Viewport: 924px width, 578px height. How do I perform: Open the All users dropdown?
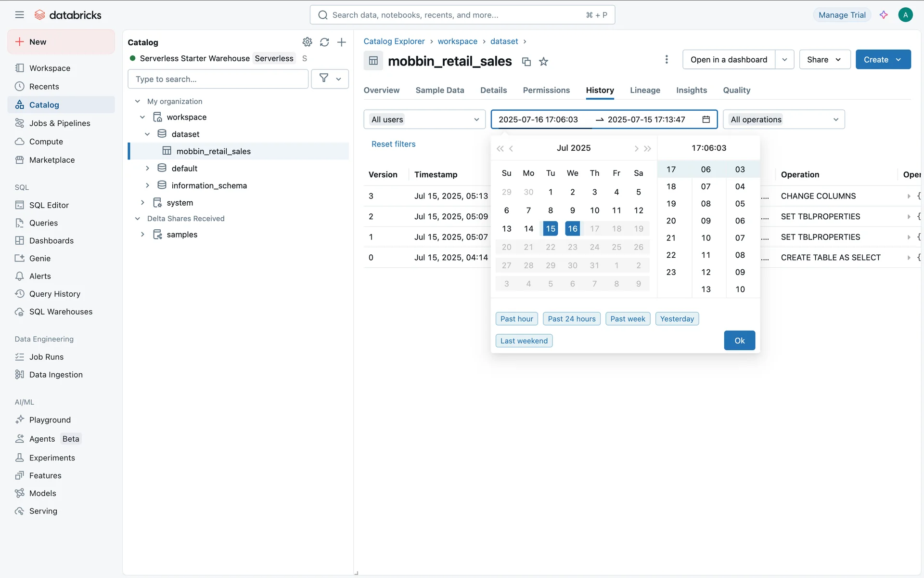424,119
